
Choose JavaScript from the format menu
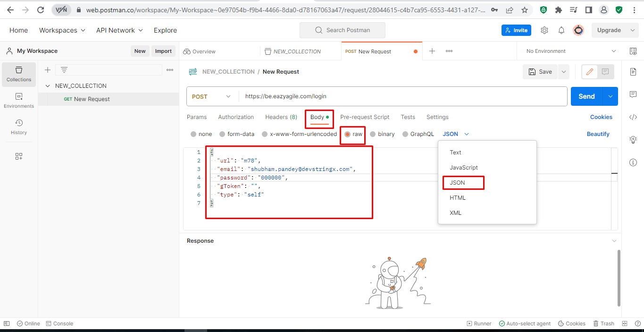tap(487, 168)
